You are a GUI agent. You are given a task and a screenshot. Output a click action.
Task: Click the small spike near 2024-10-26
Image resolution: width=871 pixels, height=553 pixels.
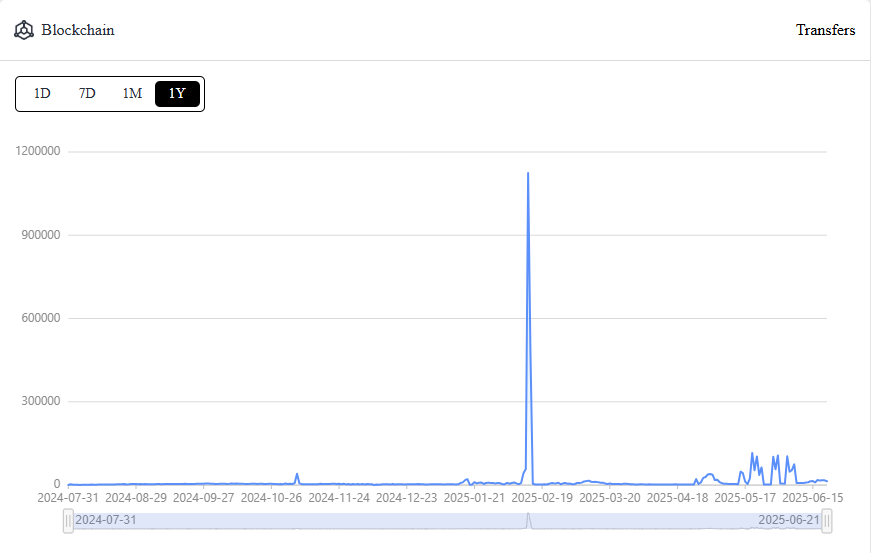[297, 475]
